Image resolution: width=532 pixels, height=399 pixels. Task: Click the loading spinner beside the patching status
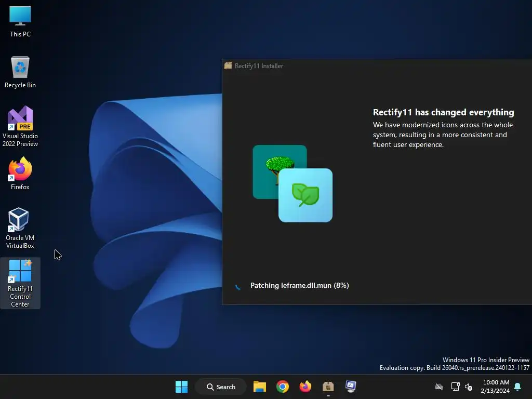point(238,286)
